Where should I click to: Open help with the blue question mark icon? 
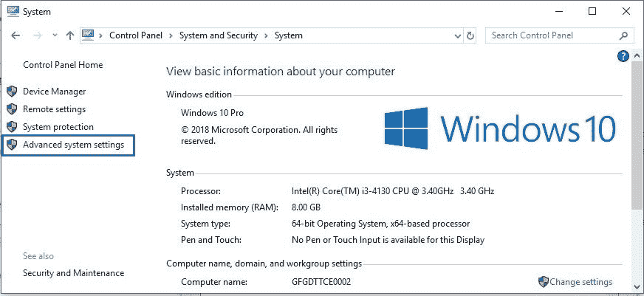(623, 56)
